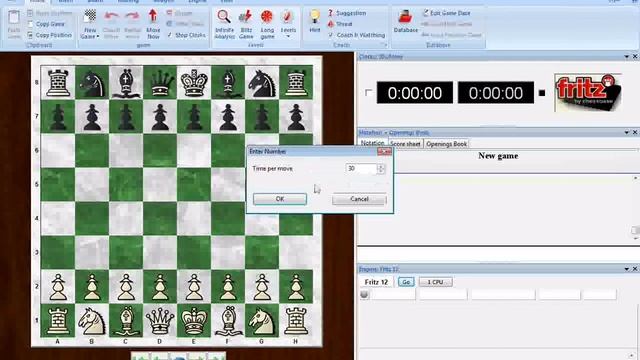Tick the checkbox beside the left clock
The height and width of the screenshot is (360, 640).
(x=368, y=93)
